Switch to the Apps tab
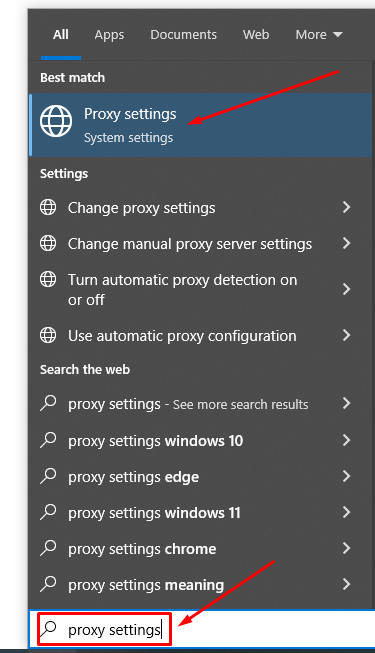This screenshot has width=375, height=653. [x=109, y=35]
